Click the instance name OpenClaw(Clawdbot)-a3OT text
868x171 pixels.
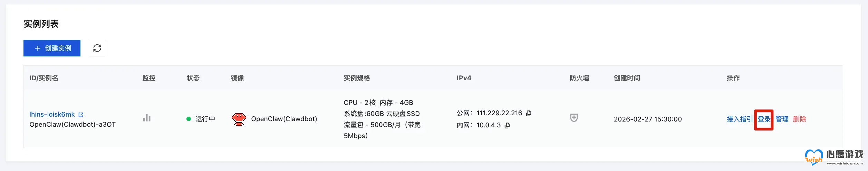(73, 124)
